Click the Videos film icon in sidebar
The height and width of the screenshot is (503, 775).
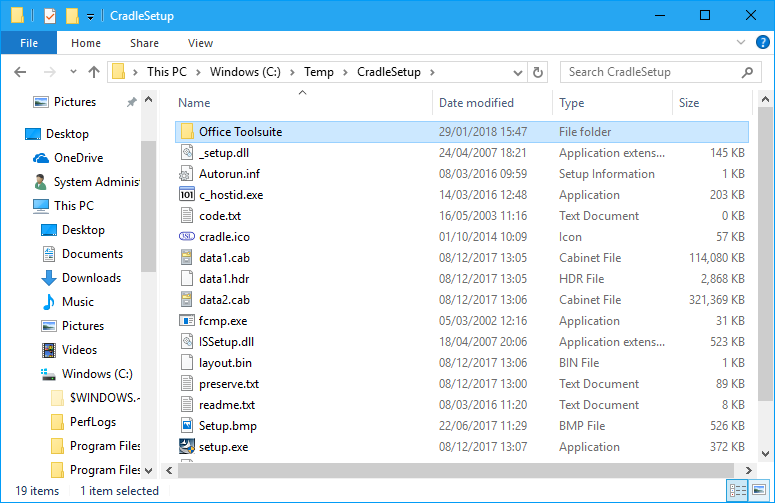(48, 350)
